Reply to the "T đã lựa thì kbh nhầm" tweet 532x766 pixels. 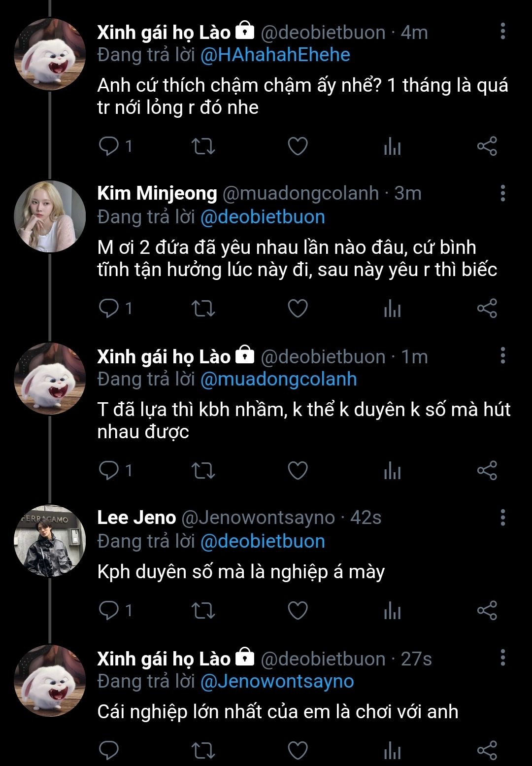(x=109, y=471)
